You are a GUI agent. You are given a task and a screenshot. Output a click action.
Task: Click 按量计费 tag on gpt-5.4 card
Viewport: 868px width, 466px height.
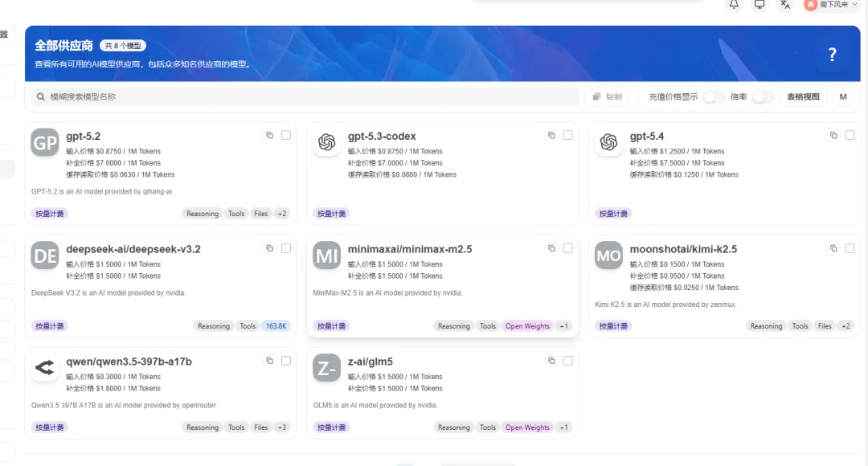click(613, 213)
